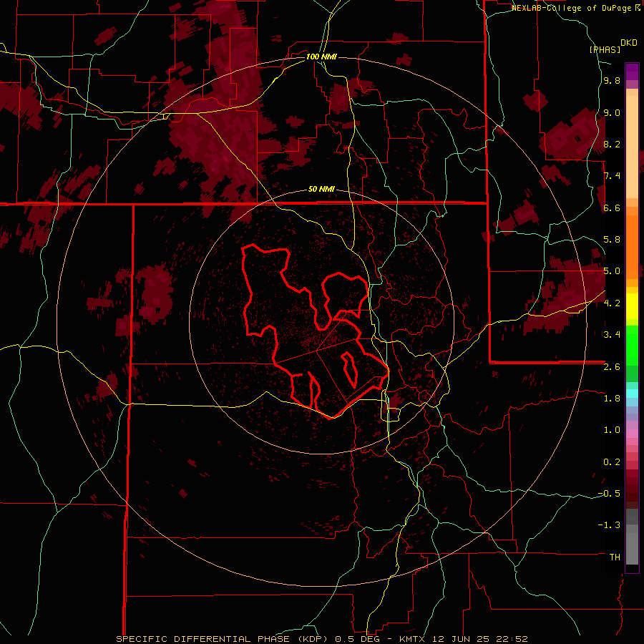Screen dimensions: 644x644
Task: Click the -0.5 legend value
Action: pos(609,493)
